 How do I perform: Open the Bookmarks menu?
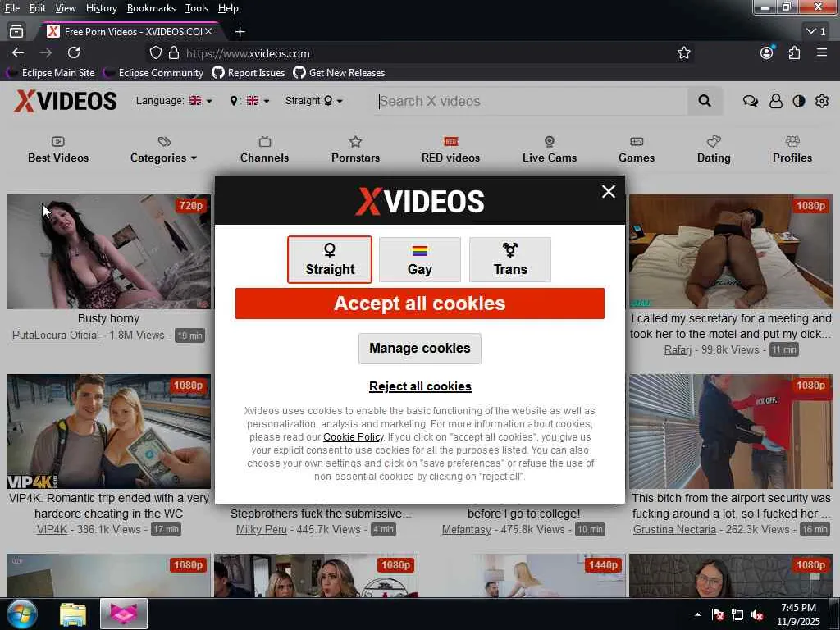click(x=151, y=8)
